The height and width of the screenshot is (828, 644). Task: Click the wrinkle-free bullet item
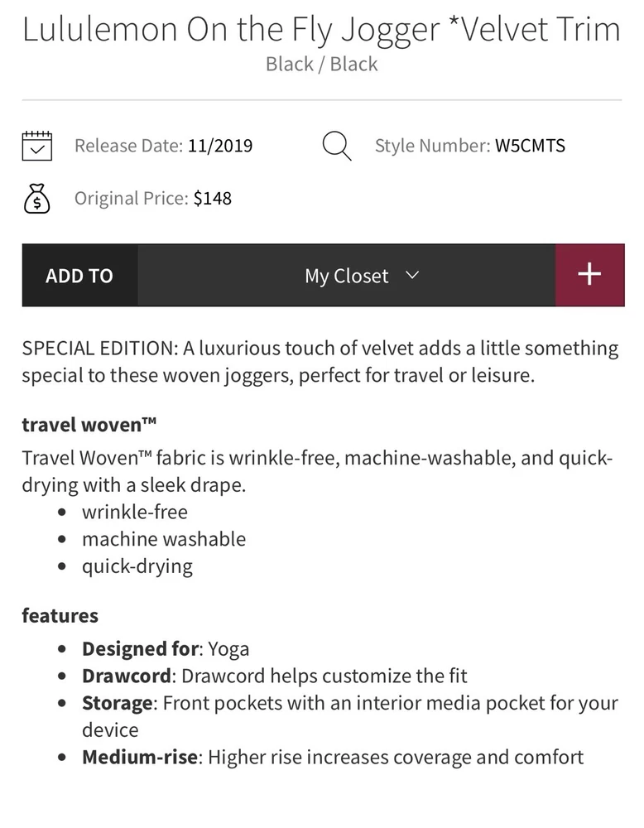pyautogui.click(x=135, y=512)
